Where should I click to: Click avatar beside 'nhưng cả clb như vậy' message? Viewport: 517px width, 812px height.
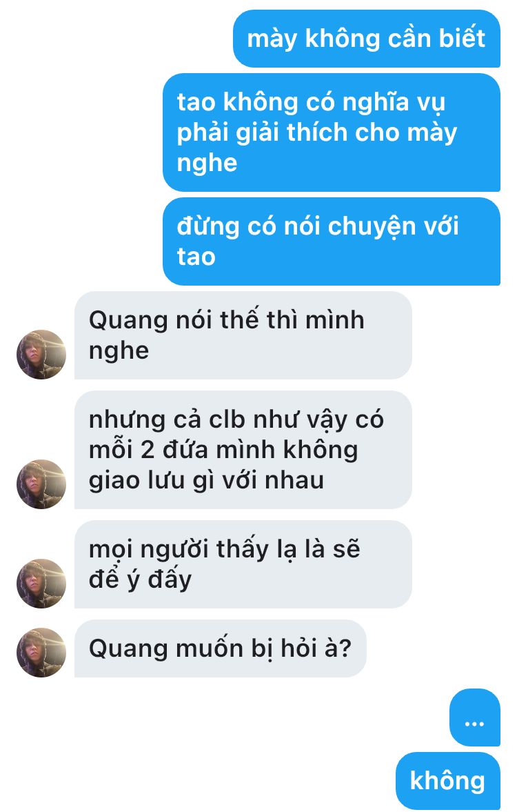41,484
